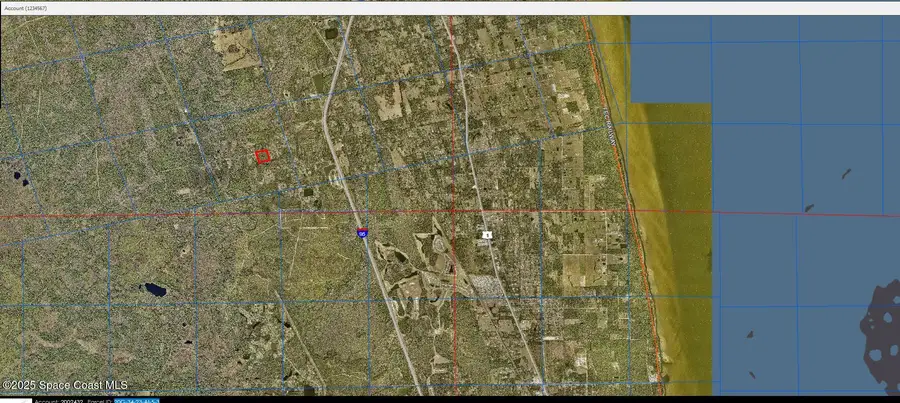Click the small islet at bottom of lagoon

pos(751,374)
